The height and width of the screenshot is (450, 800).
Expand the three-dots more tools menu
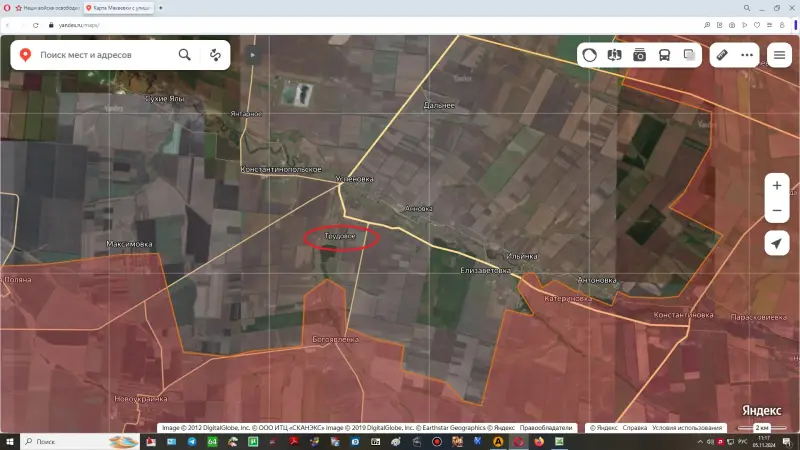(x=747, y=55)
